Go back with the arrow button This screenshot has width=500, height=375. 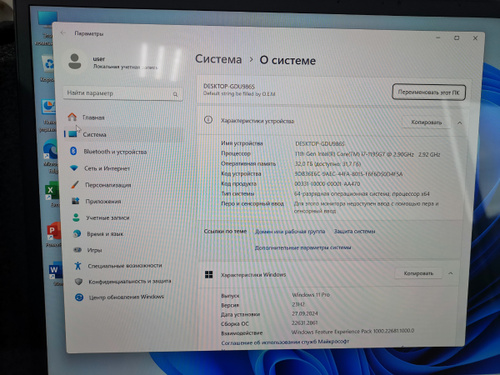pos(63,33)
